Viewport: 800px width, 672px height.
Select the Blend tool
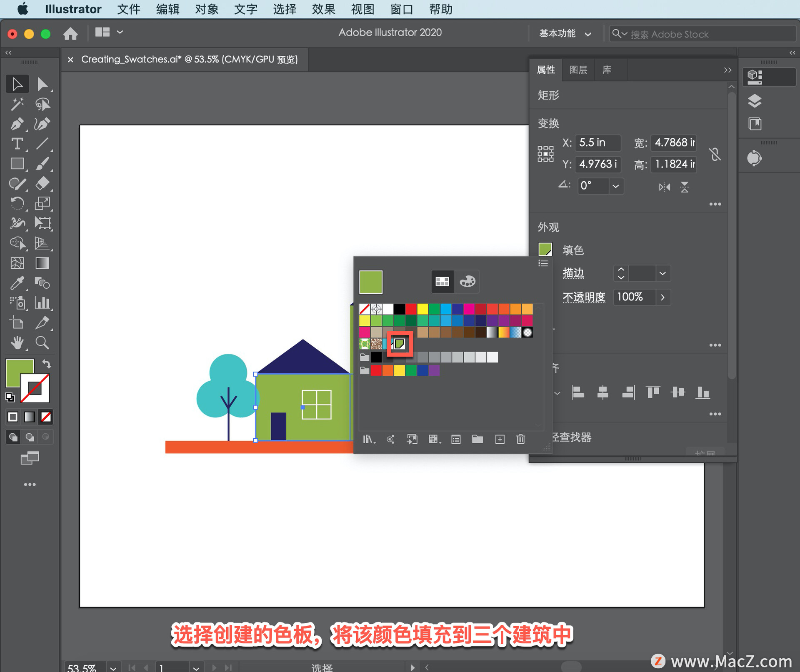[42, 283]
